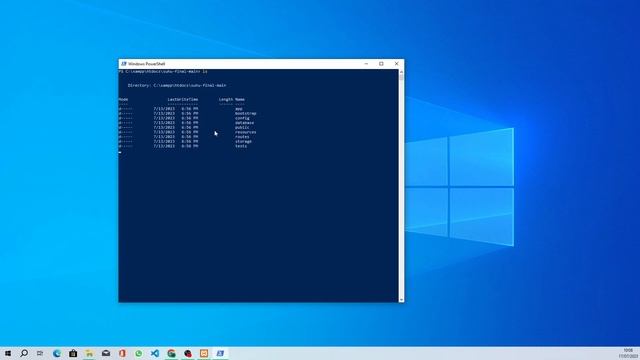This screenshot has height=360, width=640.
Task: Open Microsoft Store taskbar icon
Action: click(x=73, y=353)
